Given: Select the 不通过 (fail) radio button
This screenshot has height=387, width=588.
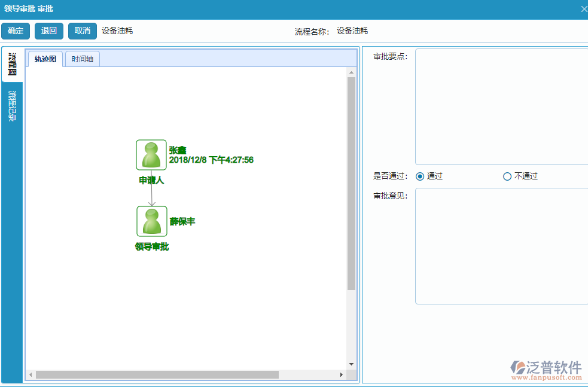Looking at the screenshot, I should (507, 176).
